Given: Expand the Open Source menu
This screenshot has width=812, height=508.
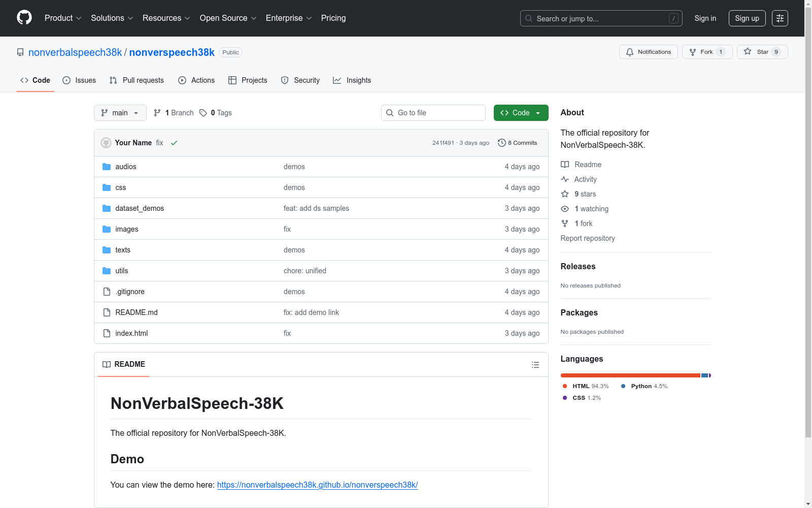Looking at the screenshot, I should (x=228, y=18).
